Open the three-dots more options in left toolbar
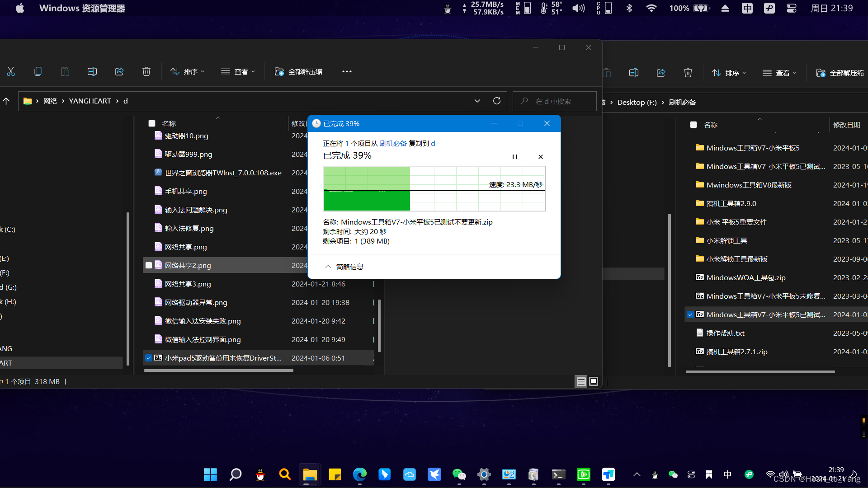The image size is (868, 488). (x=347, y=71)
